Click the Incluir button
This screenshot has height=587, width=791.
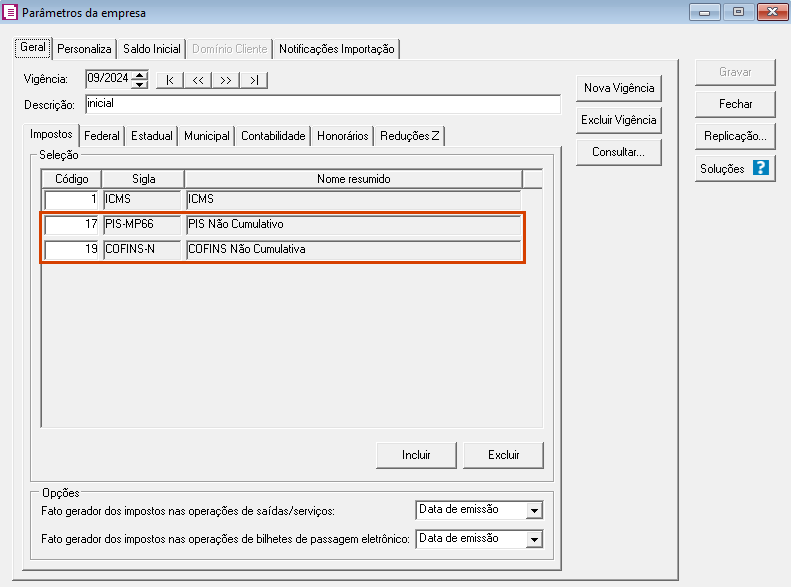coord(416,455)
